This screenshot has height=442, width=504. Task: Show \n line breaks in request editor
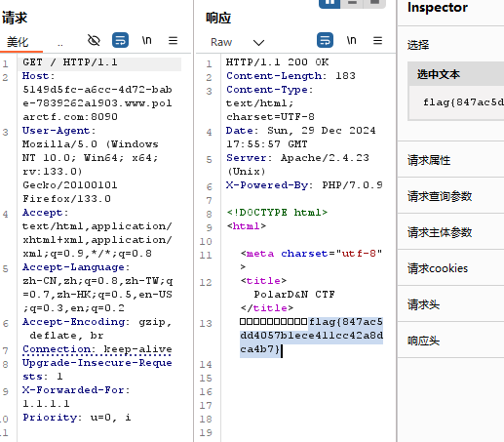coord(146,40)
